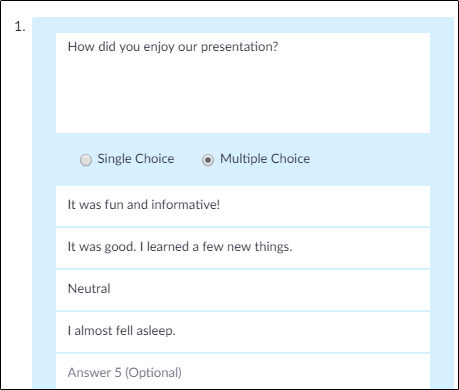459x390 pixels.
Task: Select the Single Choice radio button
Action: pyautogui.click(x=86, y=160)
